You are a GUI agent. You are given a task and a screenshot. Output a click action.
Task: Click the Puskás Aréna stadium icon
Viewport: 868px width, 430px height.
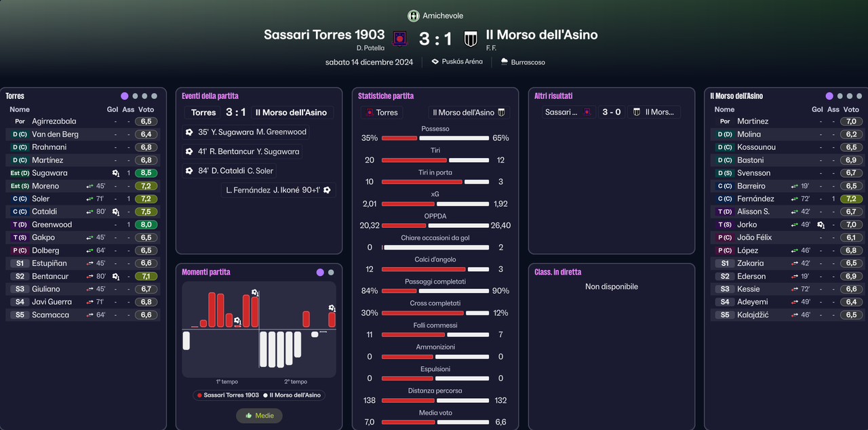coord(435,62)
